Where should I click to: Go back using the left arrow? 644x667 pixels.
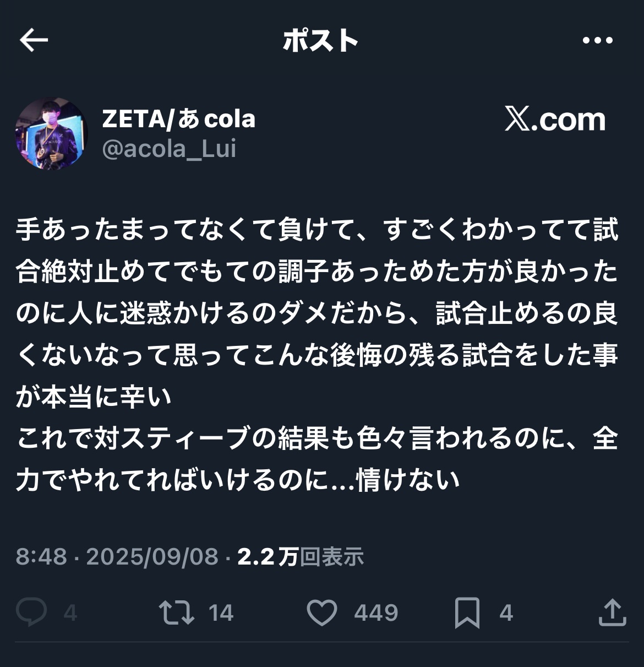pyautogui.click(x=34, y=40)
